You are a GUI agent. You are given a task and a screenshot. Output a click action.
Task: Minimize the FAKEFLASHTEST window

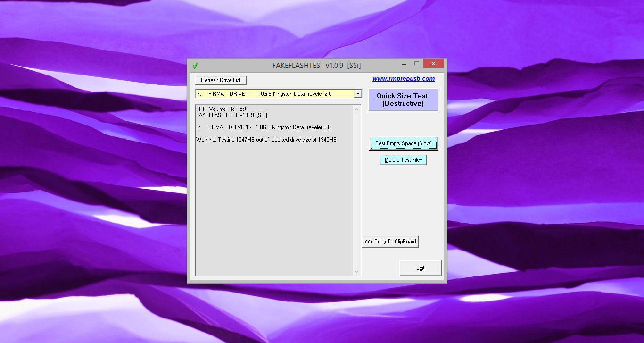404,64
